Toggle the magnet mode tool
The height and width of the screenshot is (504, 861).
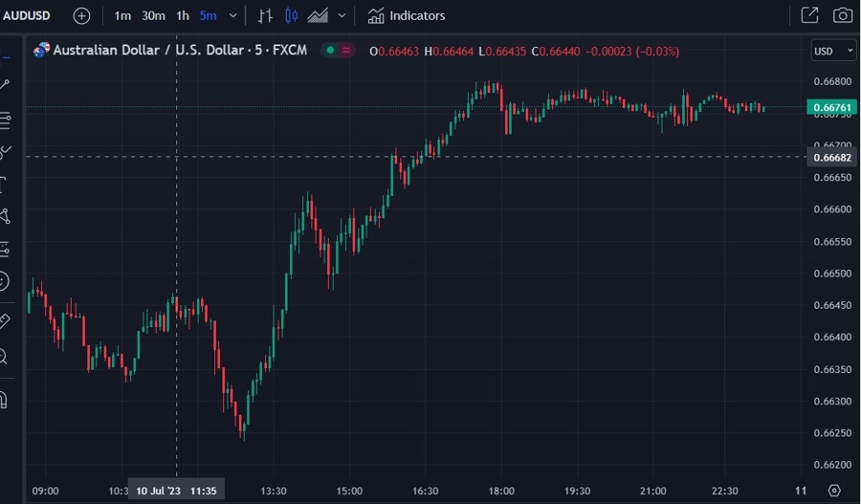click(x=5, y=400)
